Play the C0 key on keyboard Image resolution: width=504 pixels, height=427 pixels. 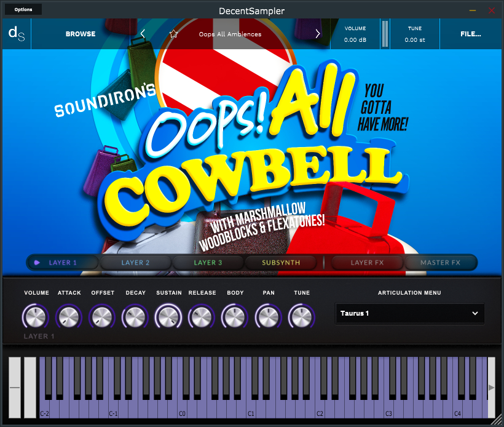point(182,410)
